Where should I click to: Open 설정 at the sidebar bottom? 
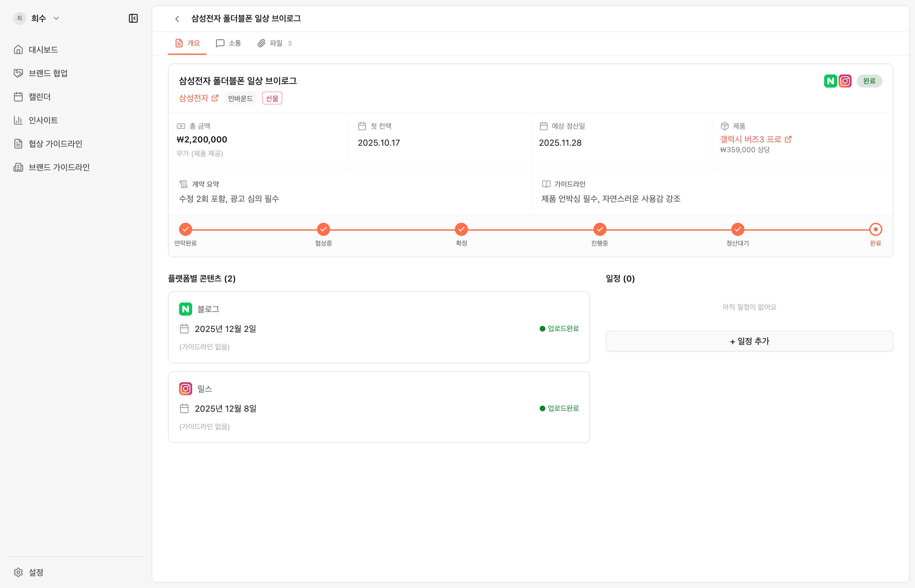coord(36,572)
